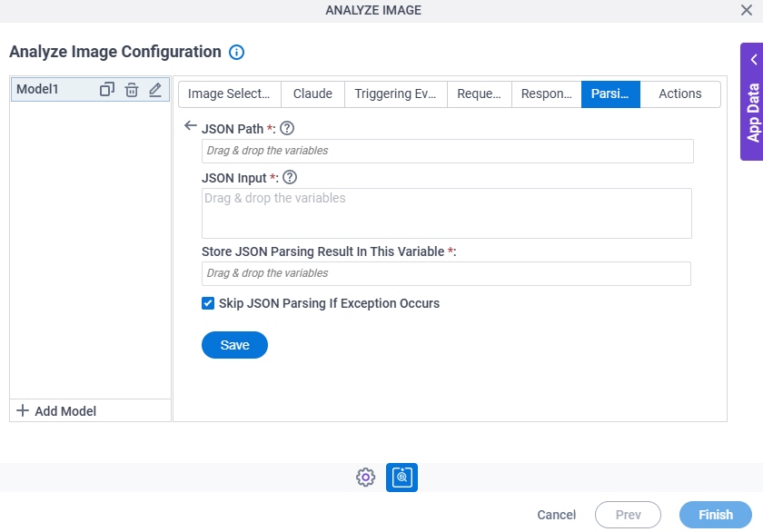The width and height of the screenshot is (763, 532).
Task: Open the Claude tab
Action: pyautogui.click(x=312, y=94)
